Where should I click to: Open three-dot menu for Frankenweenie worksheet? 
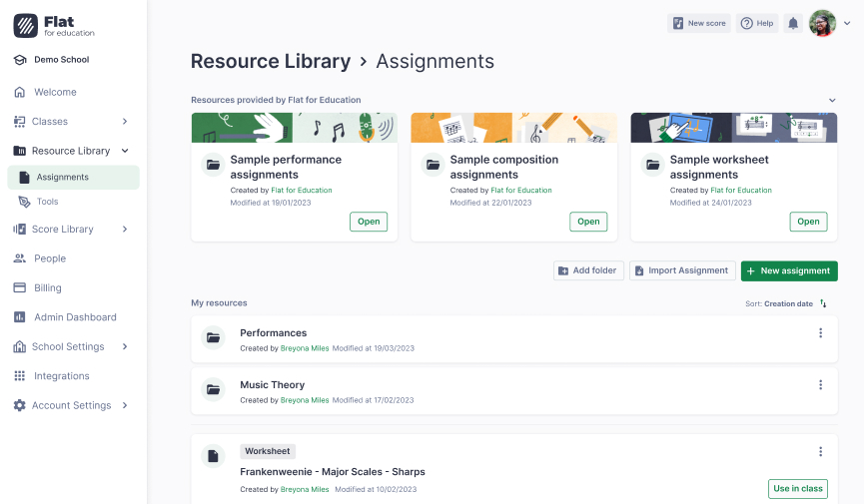(x=820, y=452)
